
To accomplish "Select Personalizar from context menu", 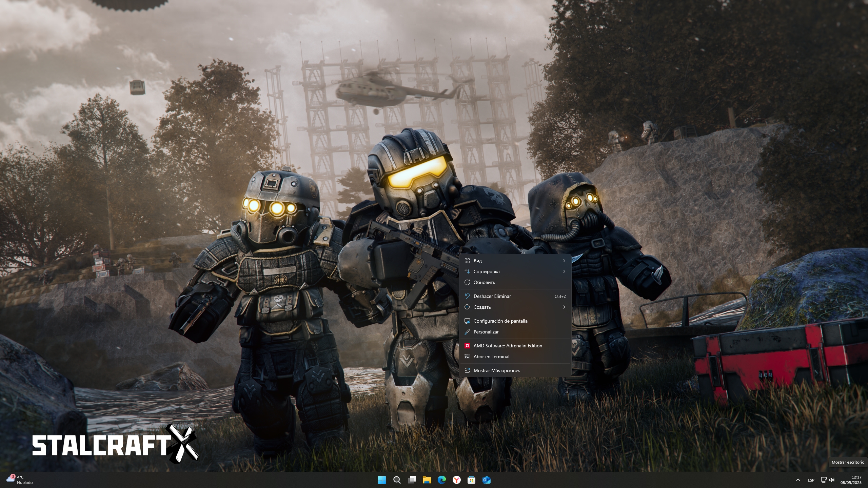I will point(515,332).
